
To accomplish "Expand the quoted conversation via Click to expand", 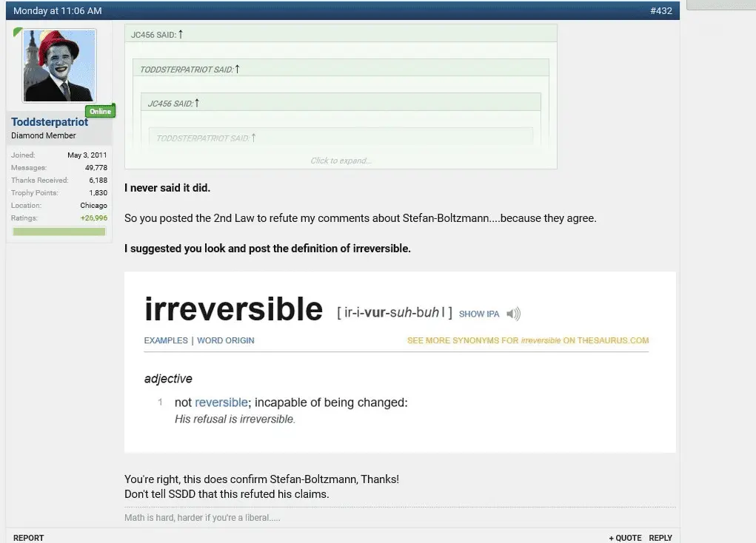I will (341, 161).
